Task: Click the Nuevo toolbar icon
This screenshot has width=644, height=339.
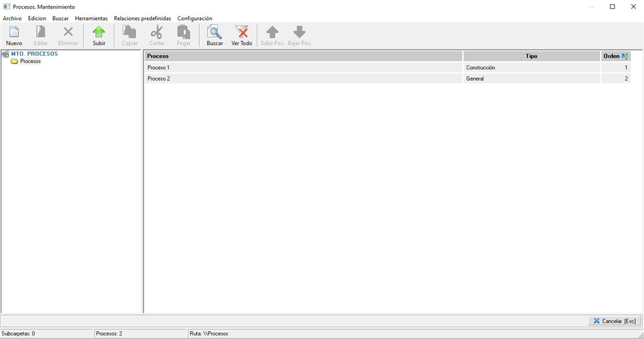Action: [x=13, y=32]
